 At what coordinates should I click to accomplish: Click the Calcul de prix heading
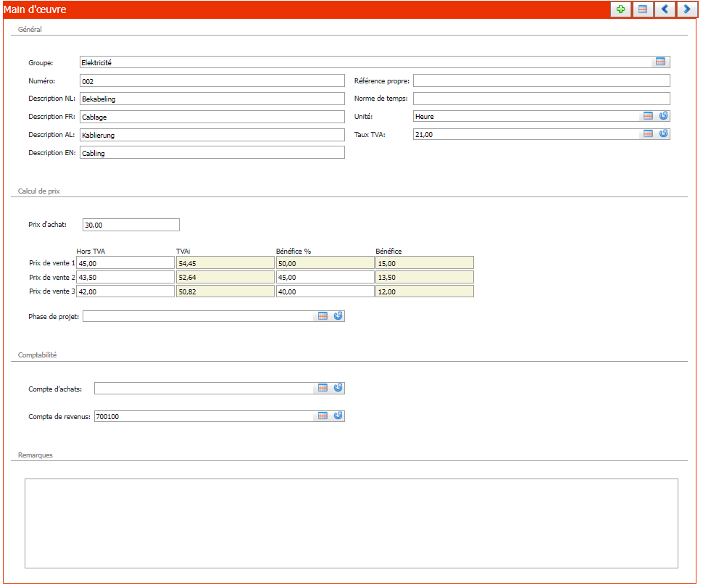click(x=38, y=191)
